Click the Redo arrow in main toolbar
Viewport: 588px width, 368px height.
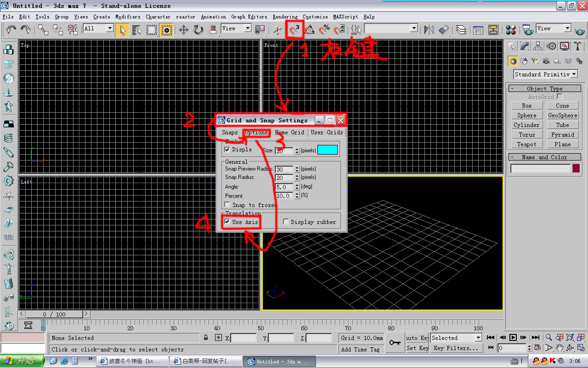(26, 30)
